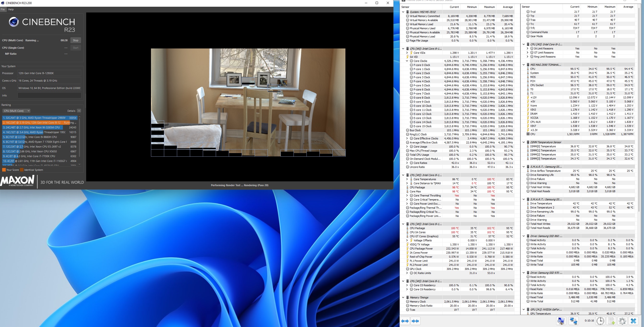Click the Cinebench sphere logo icon
644x327 pixels.
pyautogui.click(x=14, y=22)
